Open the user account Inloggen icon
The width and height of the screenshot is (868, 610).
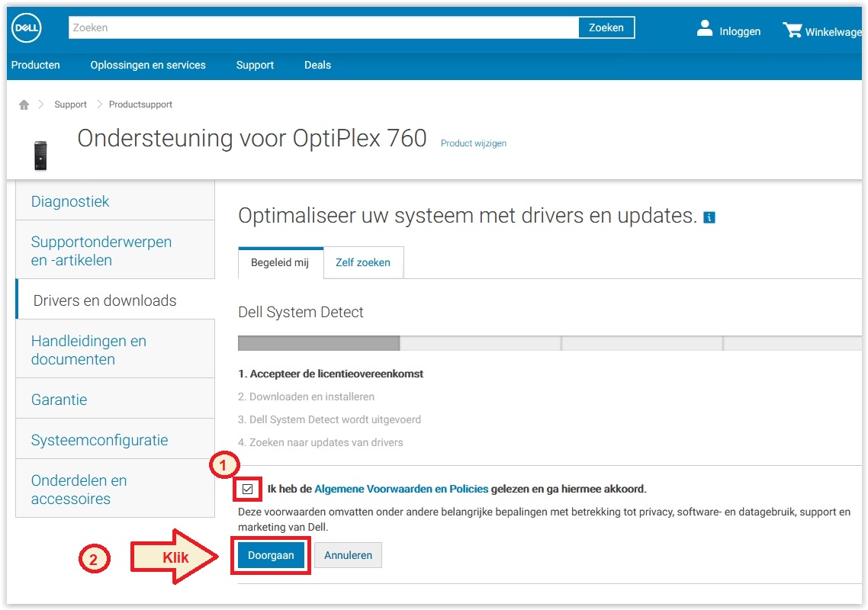704,28
